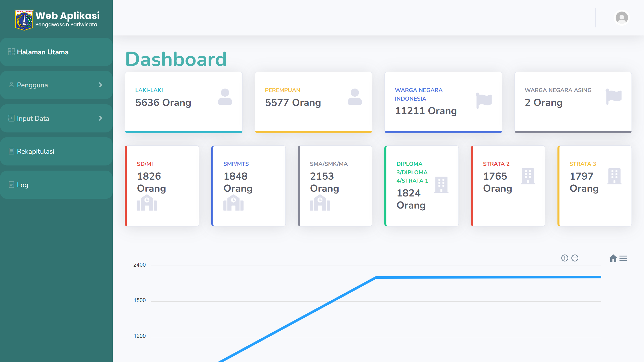This screenshot has height=362, width=644.
Task: Click the chart zoom-out minus icon
Action: pos(575,258)
